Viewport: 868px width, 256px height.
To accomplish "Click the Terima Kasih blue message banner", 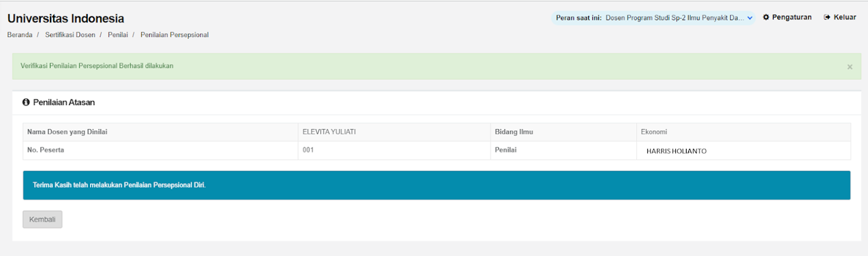I will pos(437,185).
